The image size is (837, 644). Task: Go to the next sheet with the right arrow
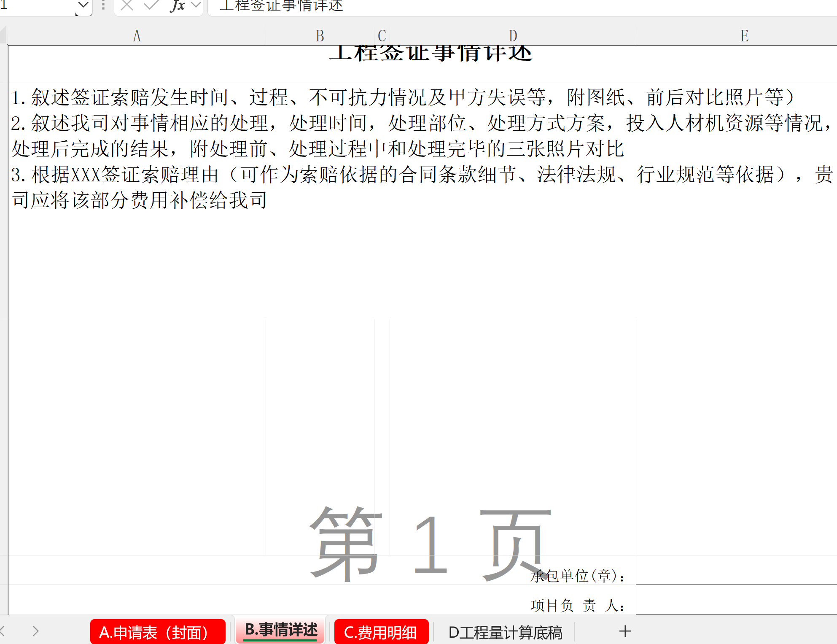click(35, 631)
